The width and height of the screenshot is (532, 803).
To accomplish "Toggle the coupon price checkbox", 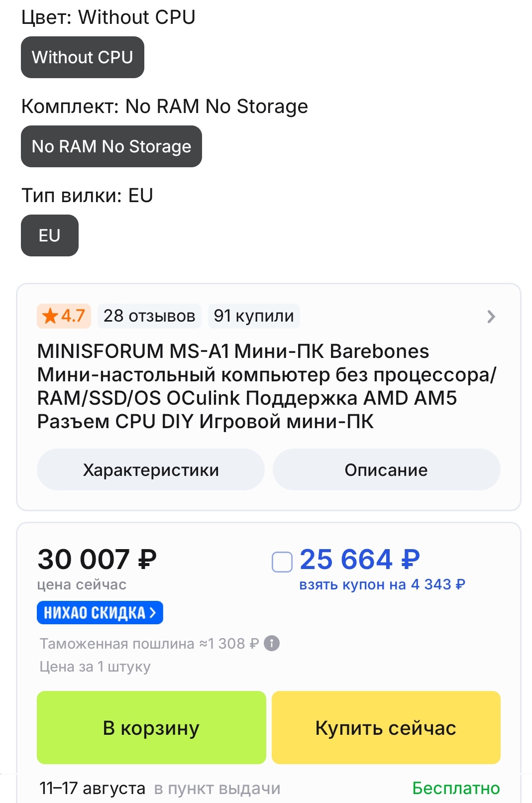I will 282,562.
